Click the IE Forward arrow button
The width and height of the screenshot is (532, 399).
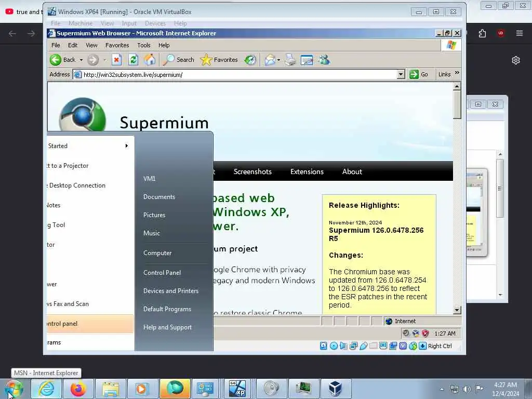92,60
